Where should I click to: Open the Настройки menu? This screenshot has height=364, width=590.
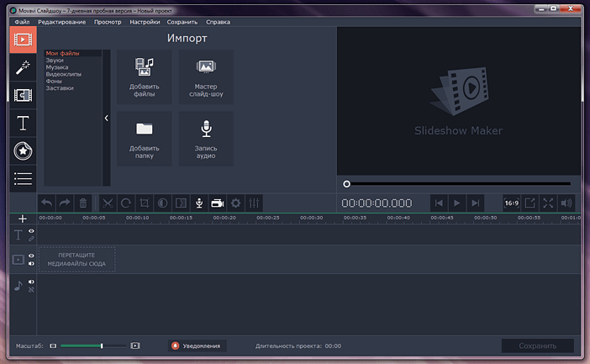[145, 22]
